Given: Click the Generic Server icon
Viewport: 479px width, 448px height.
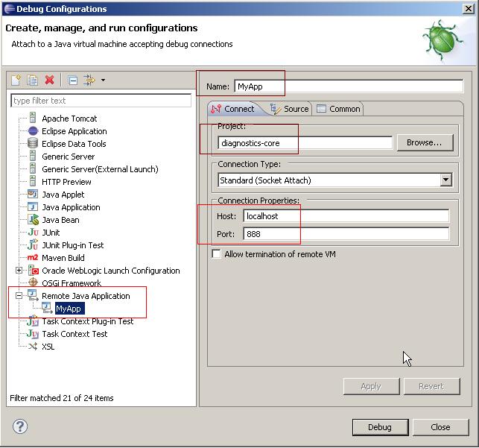Looking at the screenshot, I should (x=33, y=156).
